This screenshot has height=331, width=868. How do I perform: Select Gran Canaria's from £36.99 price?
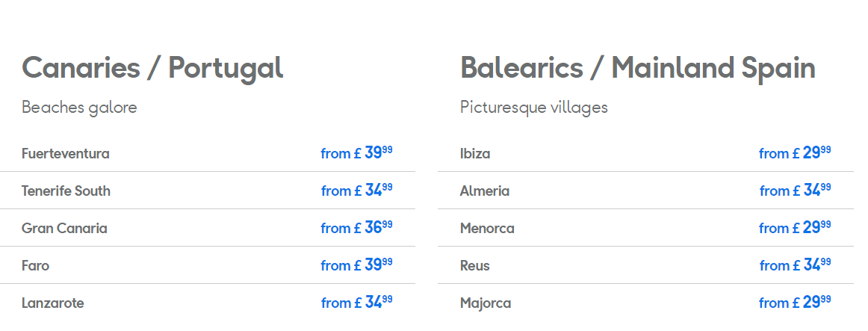coord(356,228)
